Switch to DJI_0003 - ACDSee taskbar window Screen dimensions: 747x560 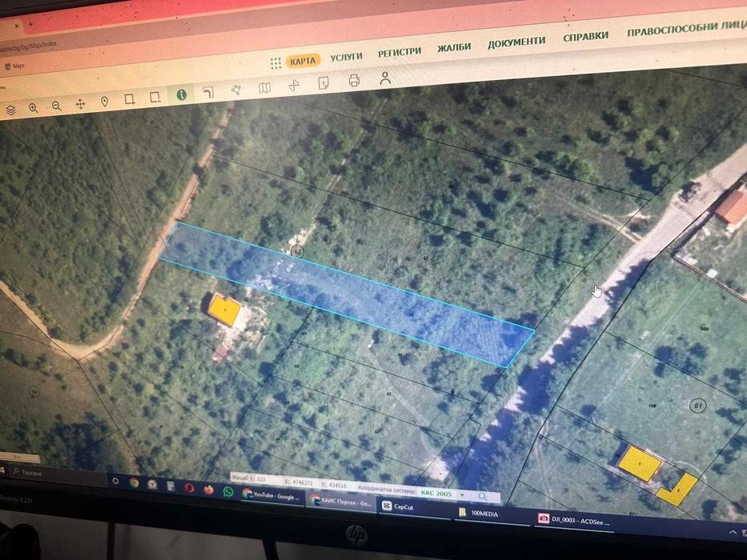[x=574, y=520]
